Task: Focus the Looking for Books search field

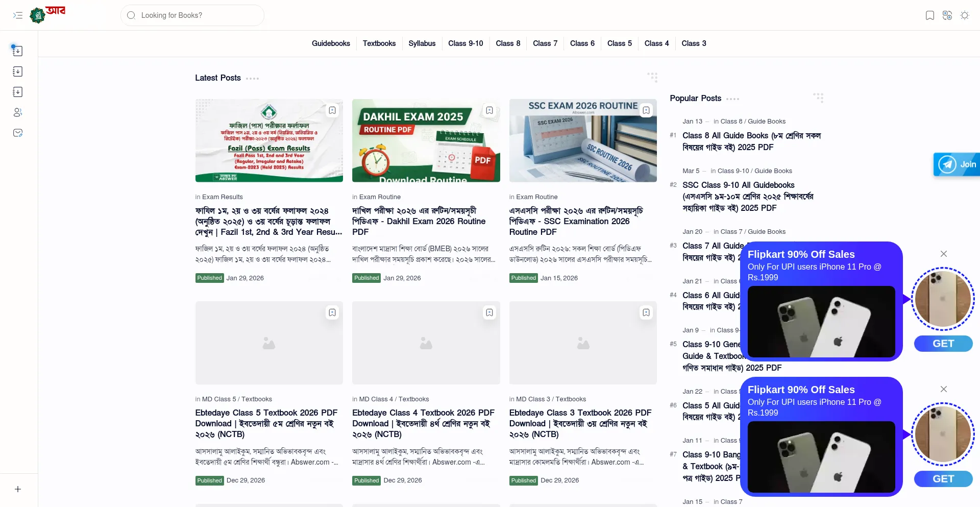Action: coord(192,15)
